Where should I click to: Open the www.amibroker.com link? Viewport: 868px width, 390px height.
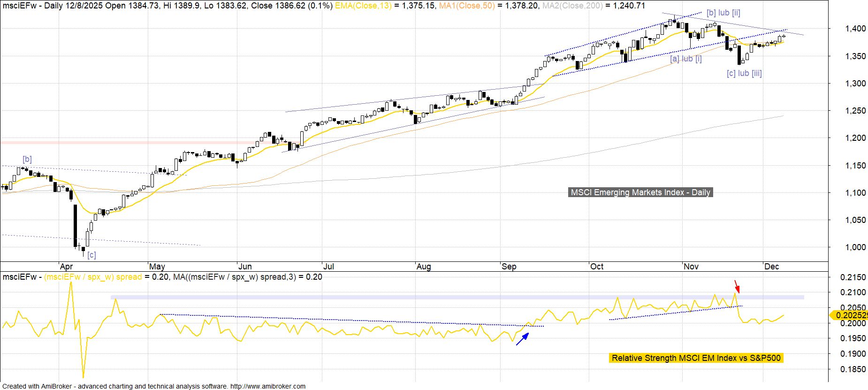click(268, 386)
